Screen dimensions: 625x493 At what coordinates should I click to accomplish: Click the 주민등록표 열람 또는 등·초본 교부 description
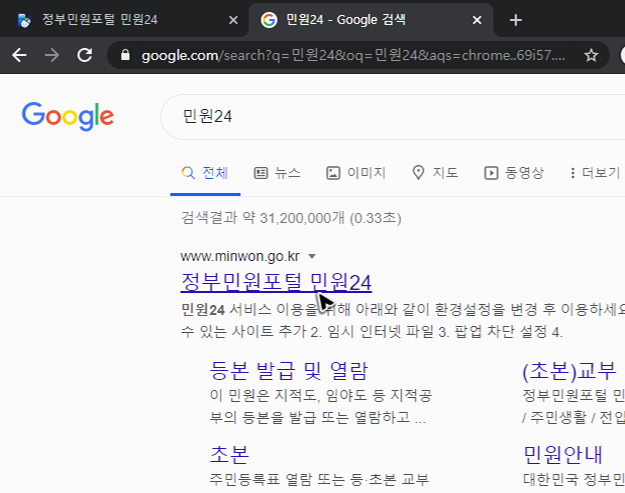coord(319,479)
